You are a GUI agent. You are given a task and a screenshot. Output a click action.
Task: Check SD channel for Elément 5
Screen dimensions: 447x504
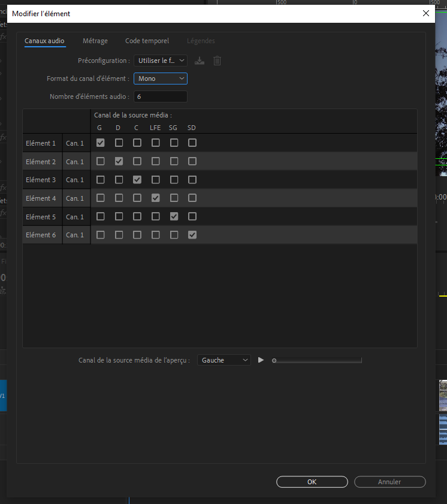(x=192, y=216)
